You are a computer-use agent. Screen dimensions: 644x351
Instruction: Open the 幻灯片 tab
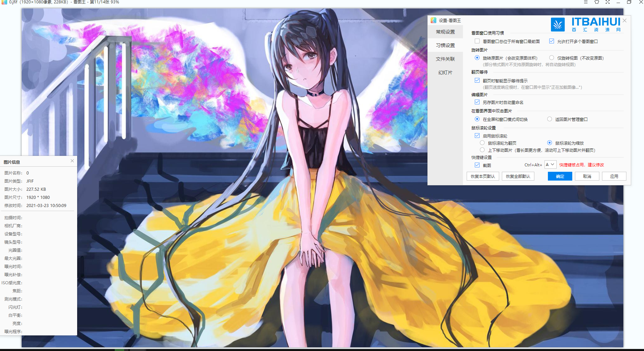pos(445,73)
